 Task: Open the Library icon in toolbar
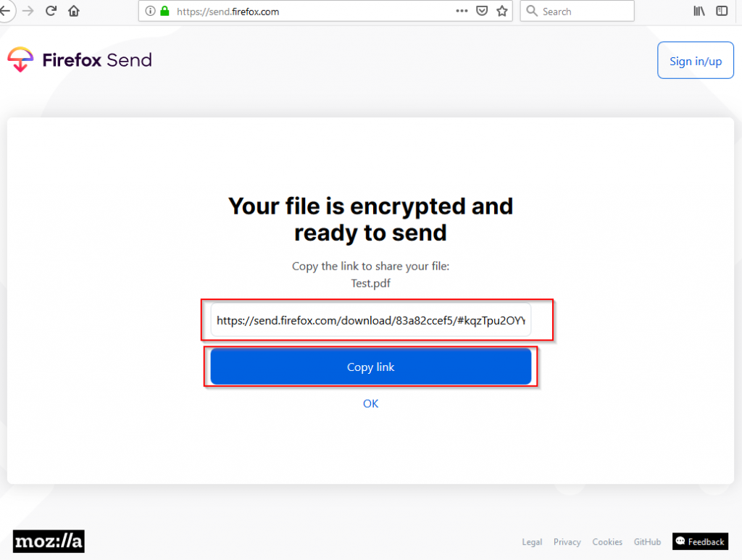point(699,11)
